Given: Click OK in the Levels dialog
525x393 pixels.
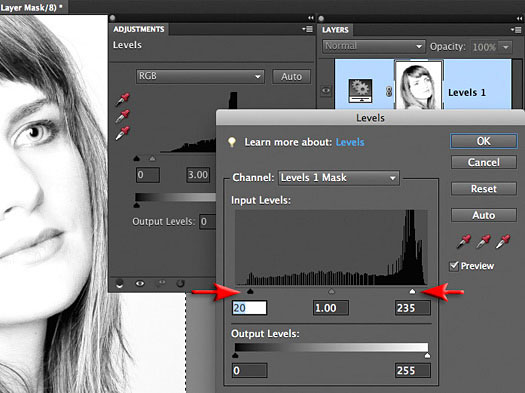Looking at the screenshot, I should tap(483, 141).
